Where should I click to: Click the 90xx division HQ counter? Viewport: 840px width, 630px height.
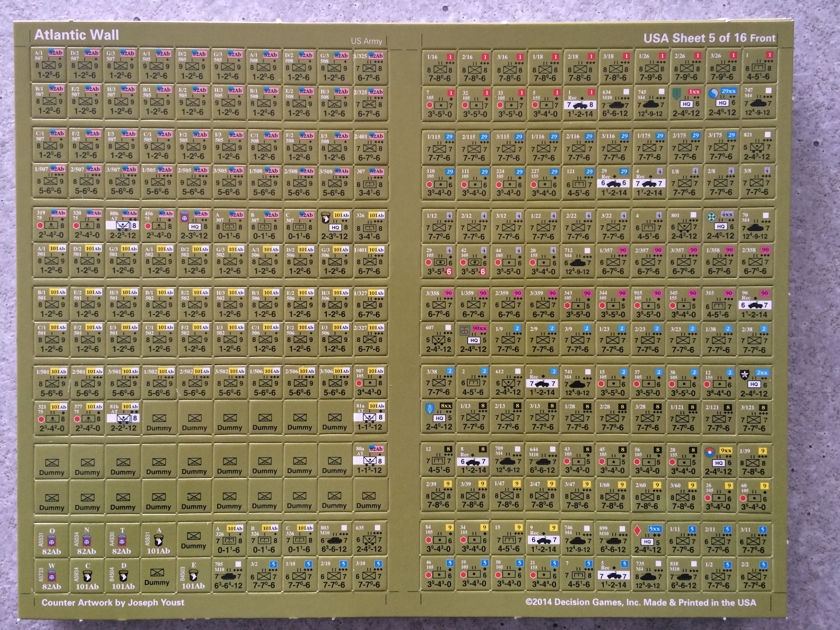pos(473,339)
